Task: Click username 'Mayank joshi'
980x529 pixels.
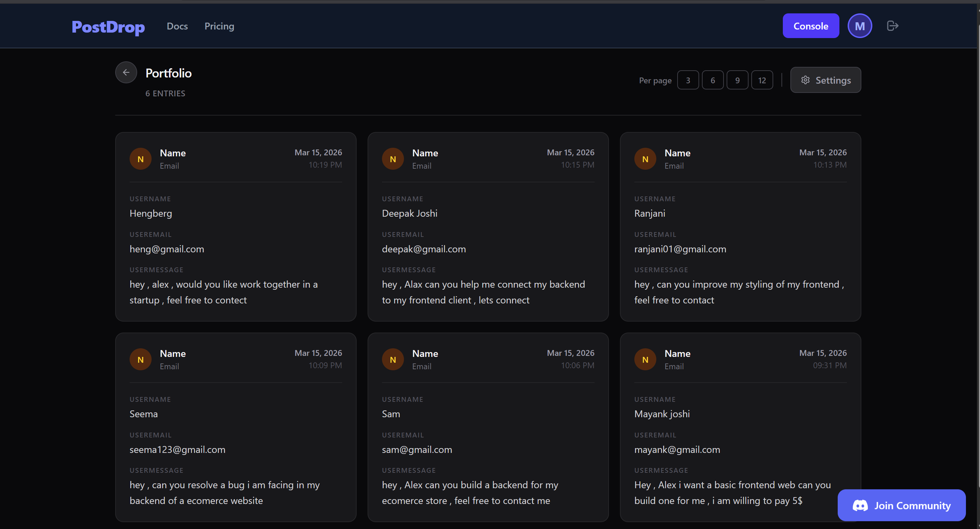Action: tap(661, 414)
